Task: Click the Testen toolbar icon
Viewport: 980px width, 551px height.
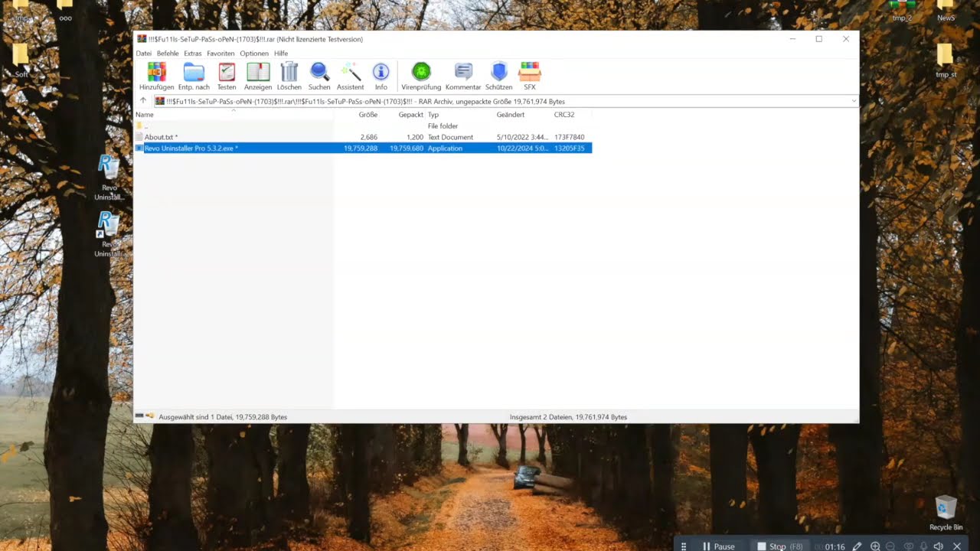Action: 227,72
